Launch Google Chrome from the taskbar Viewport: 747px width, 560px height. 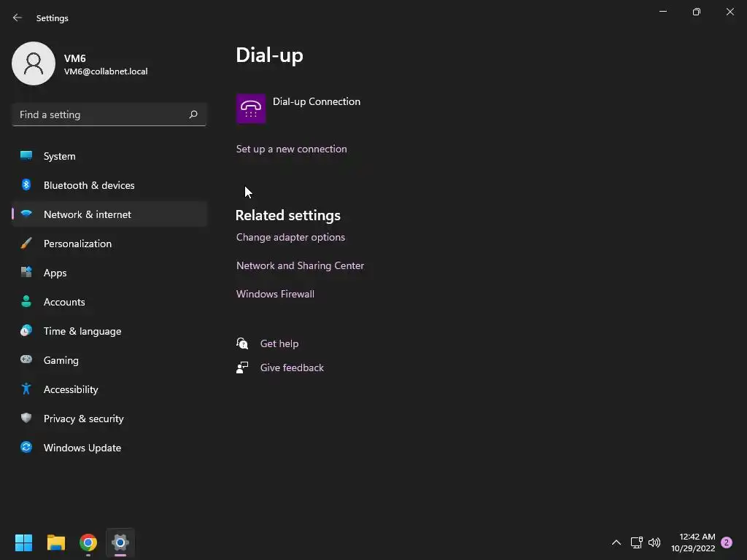click(x=88, y=542)
